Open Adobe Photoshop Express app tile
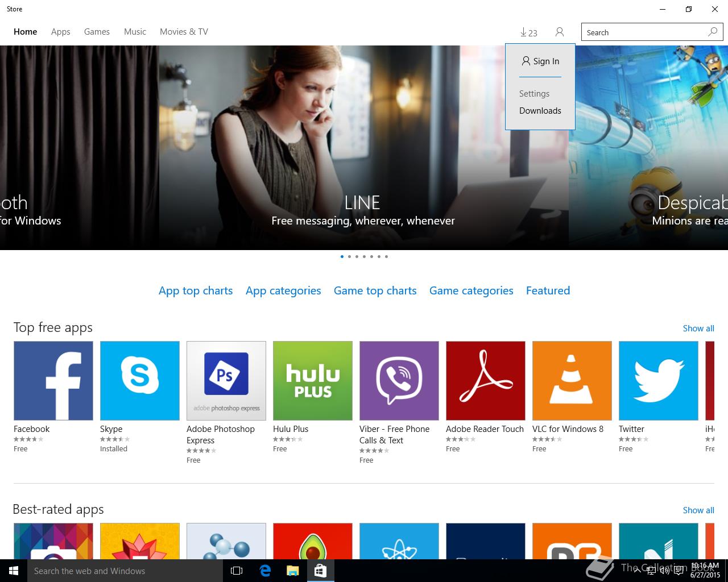The image size is (728, 582). 226,381
